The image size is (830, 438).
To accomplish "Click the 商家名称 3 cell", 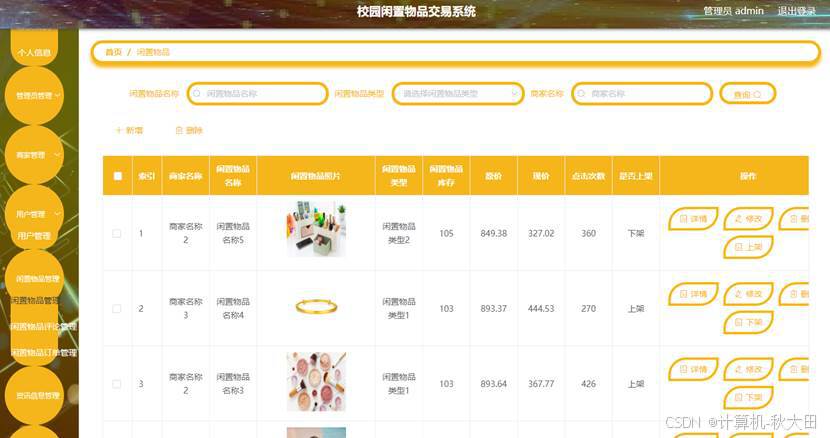I will pyautogui.click(x=186, y=308).
